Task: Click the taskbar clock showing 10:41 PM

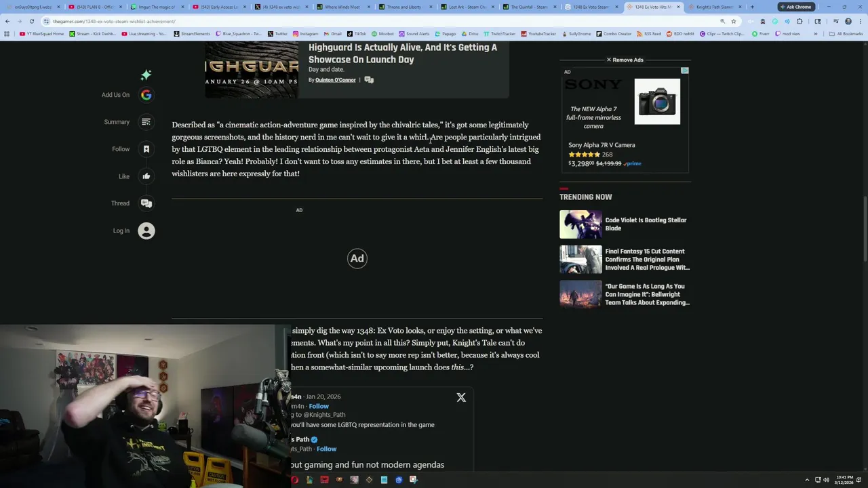Action: tap(844, 480)
